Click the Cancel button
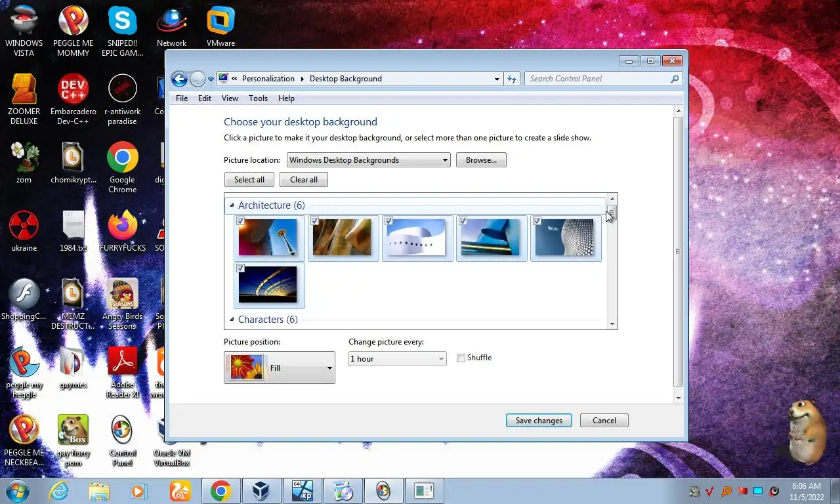The width and height of the screenshot is (840, 504). pyautogui.click(x=604, y=421)
